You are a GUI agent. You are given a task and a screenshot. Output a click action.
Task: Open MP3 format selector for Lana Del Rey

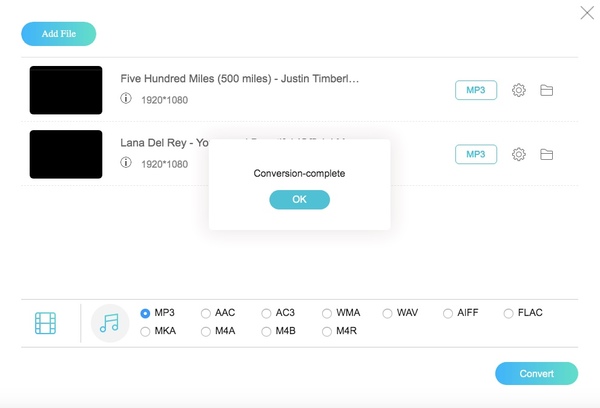[x=476, y=154]
